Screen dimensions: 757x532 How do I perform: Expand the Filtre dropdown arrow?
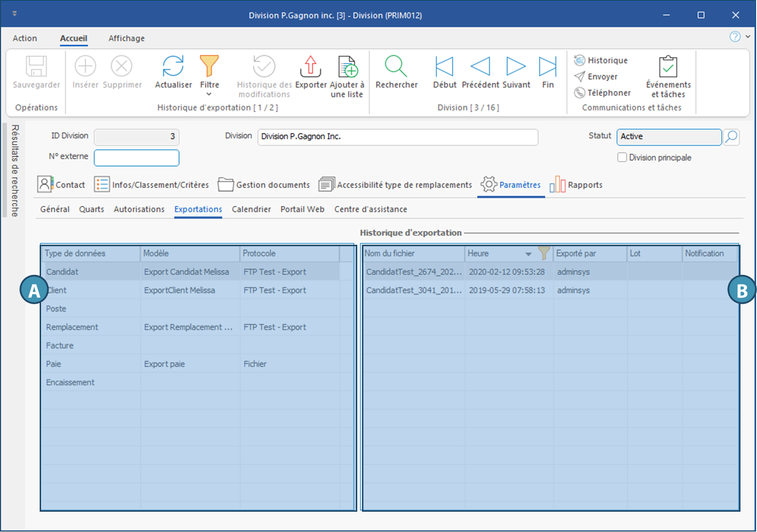pyautogui.click(x=209, y=94)
